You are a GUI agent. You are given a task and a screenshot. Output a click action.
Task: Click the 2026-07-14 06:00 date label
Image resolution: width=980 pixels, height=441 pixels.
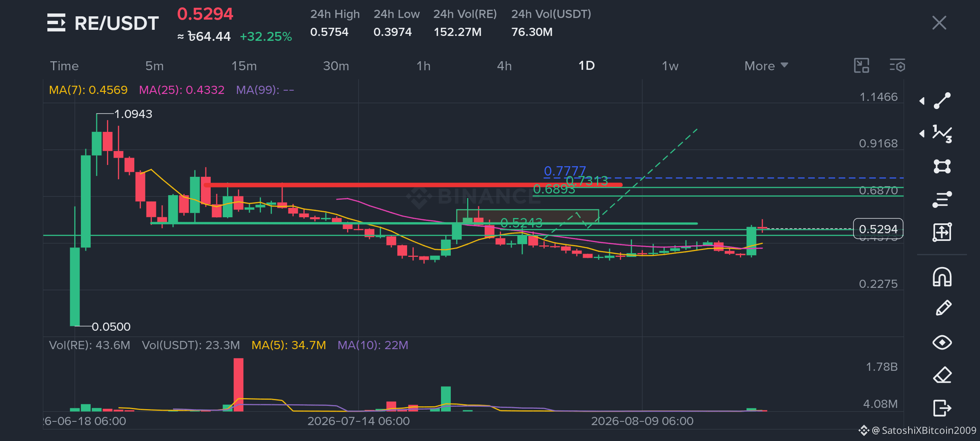point(359,421)
